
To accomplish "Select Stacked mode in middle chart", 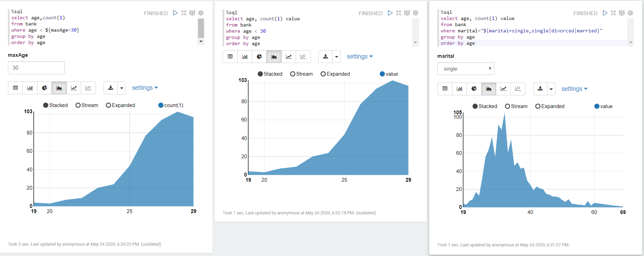I will 270,74.
